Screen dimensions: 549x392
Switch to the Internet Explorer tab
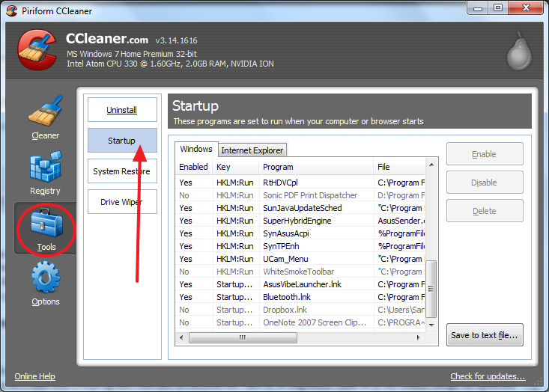(x=252, y=150)
